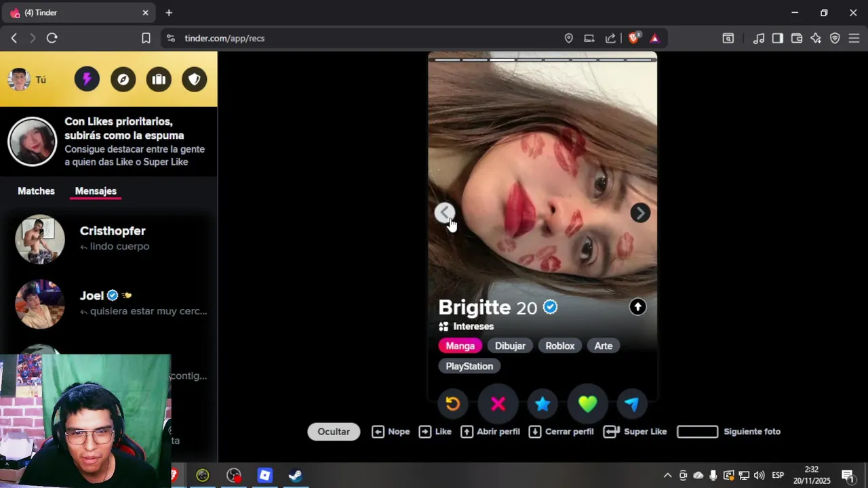Show next photo with right chevron
868x488 pixels.
[640, 213]
